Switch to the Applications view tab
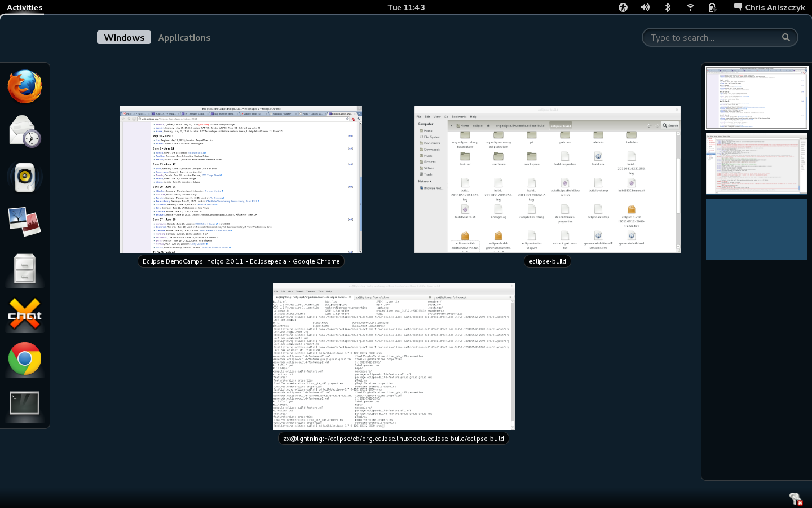 tap(184, 37)
